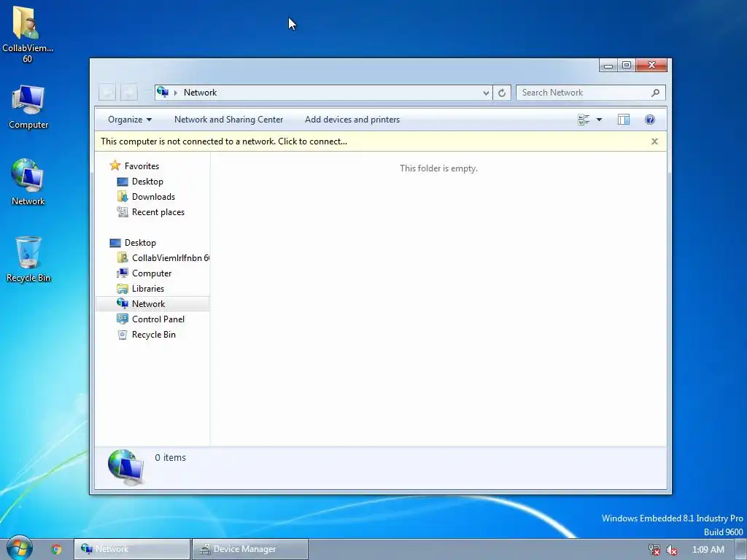Viewport: 747px width, 560px height.
Task: Click the Favorites star icon
Action: coord(115,166)
